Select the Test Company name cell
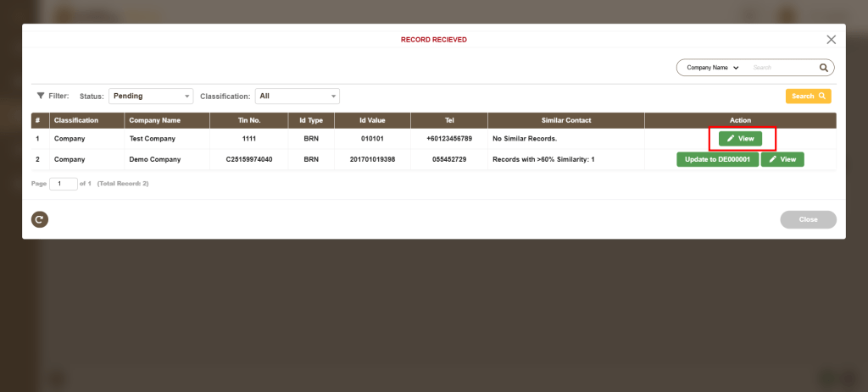 (x=153, y=138)
